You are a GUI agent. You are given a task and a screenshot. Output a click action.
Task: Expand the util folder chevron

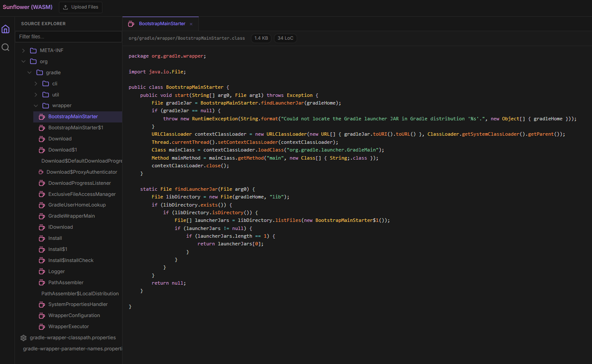tap(36, 95)
